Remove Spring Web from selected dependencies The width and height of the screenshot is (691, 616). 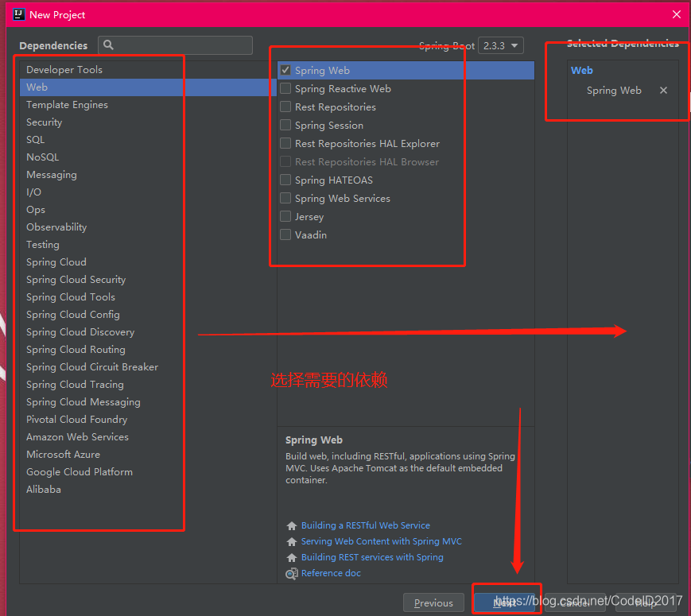663,91
